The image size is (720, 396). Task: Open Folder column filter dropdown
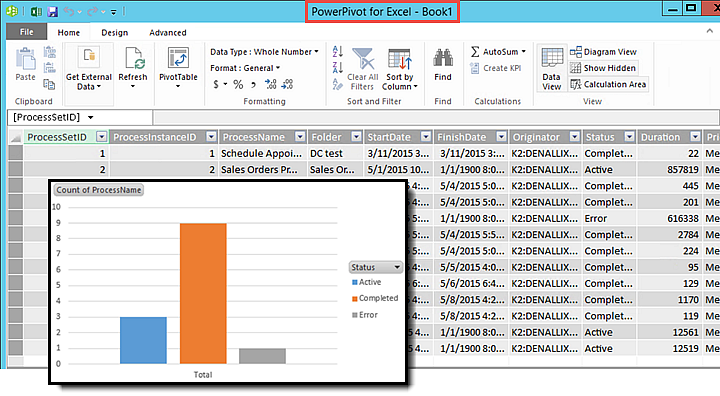tap(356, 137)
